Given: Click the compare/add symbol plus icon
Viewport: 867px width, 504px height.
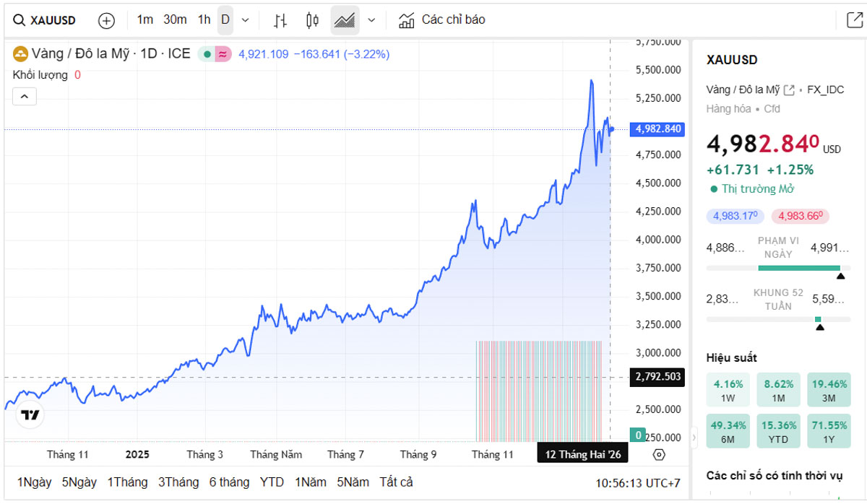Looking at the screenshot, I should pyautogui.click(x=106, y=20).
